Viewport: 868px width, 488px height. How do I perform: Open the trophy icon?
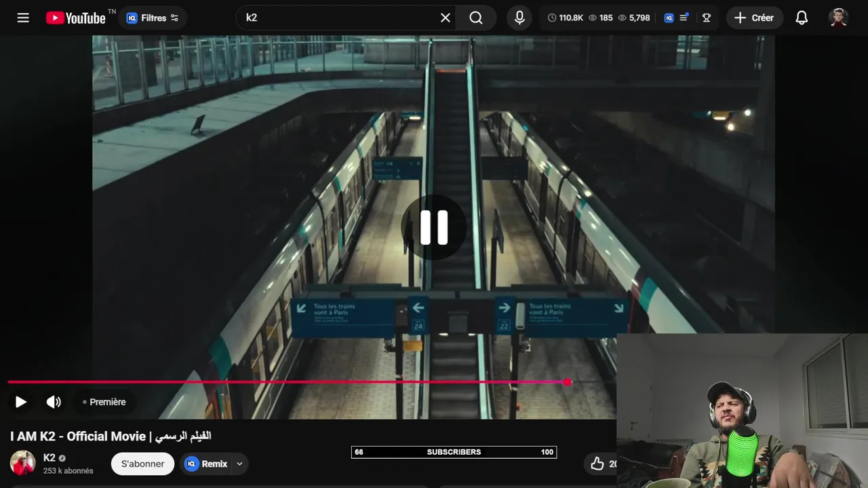pyautogui.click(x=707, y=18)
